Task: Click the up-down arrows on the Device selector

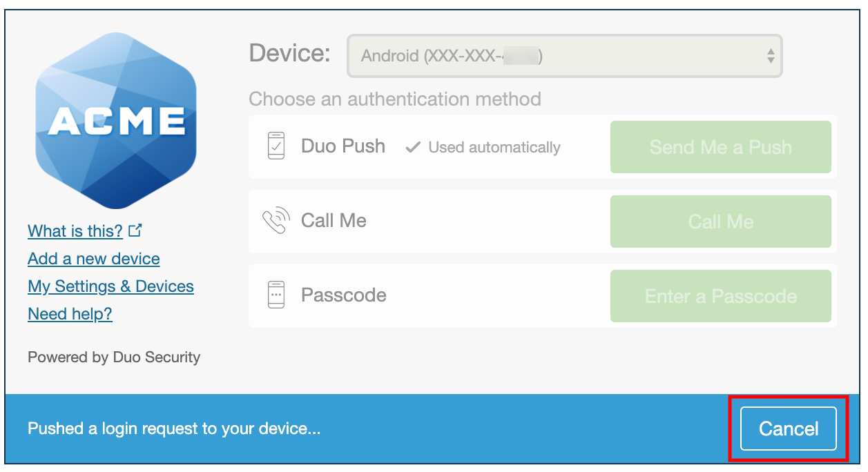Action: click(771, 56)
